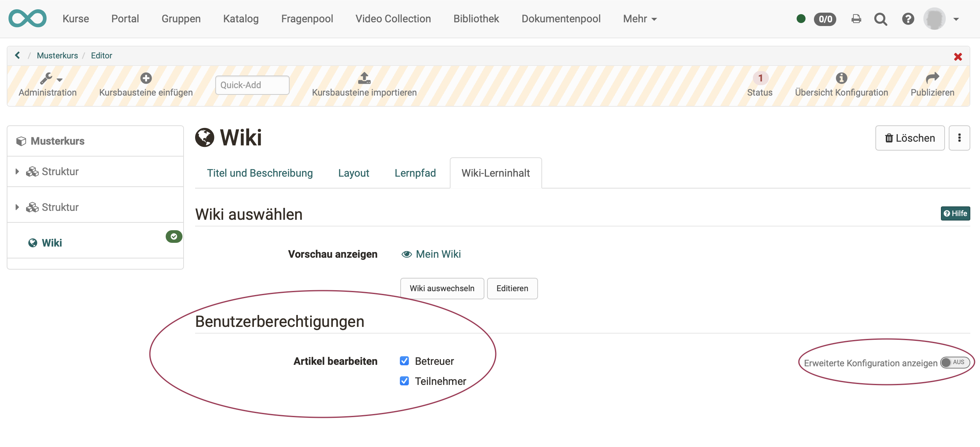Open the help question mark icon
This screenshot has width=980, height=447.
pos(908,19)
